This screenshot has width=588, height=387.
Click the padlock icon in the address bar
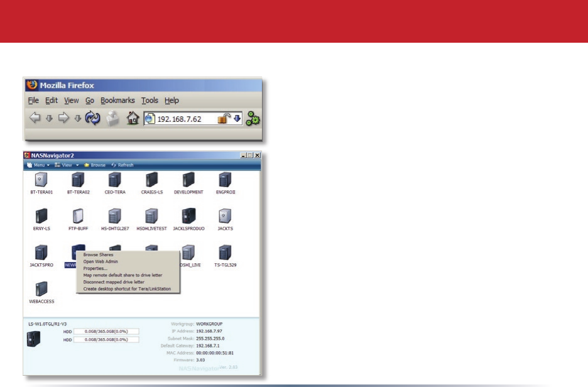(224, 119)
